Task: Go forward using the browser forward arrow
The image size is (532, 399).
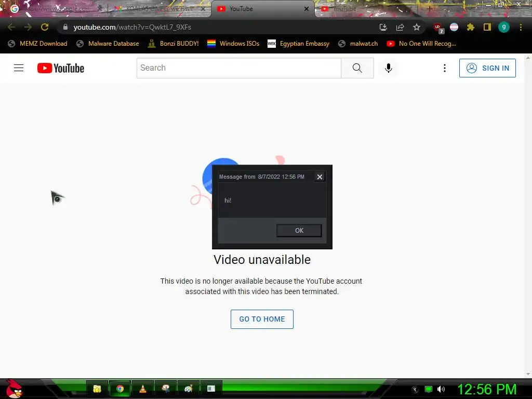Action: (28, 27)
